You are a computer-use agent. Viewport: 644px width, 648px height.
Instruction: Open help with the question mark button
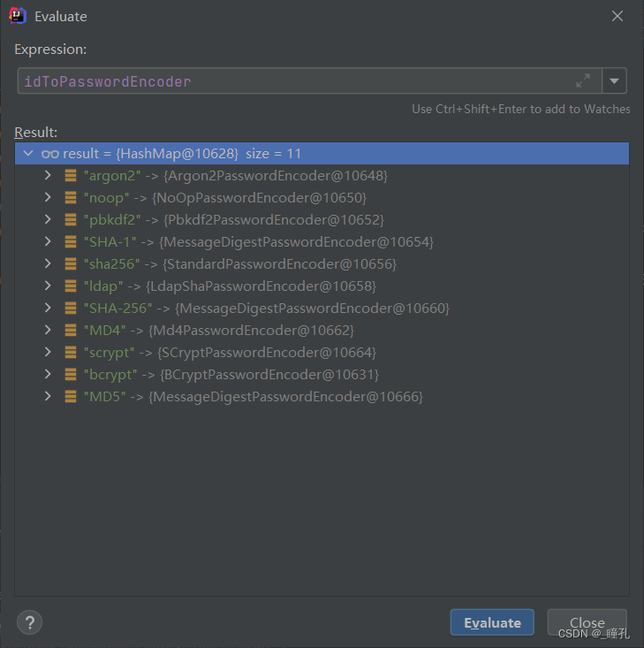[x=30, y=622]
